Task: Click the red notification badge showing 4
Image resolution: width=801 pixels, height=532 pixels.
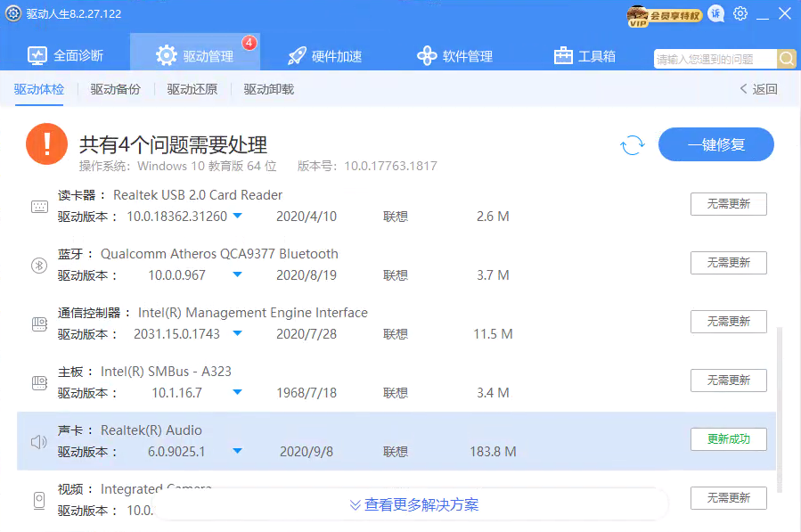Action: pyautogui.click(x=249, y=43)
